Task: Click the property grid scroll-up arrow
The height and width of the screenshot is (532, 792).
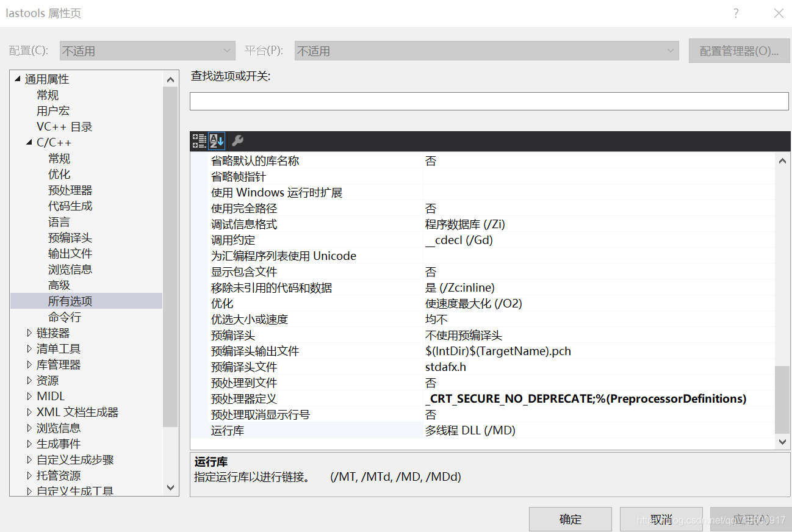Action: point(782,160)
